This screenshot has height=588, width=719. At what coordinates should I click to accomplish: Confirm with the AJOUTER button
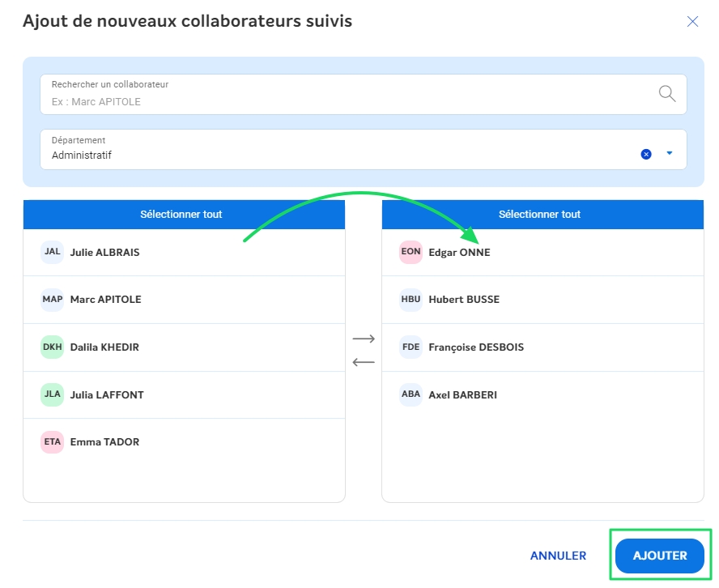tap(659, 556)
